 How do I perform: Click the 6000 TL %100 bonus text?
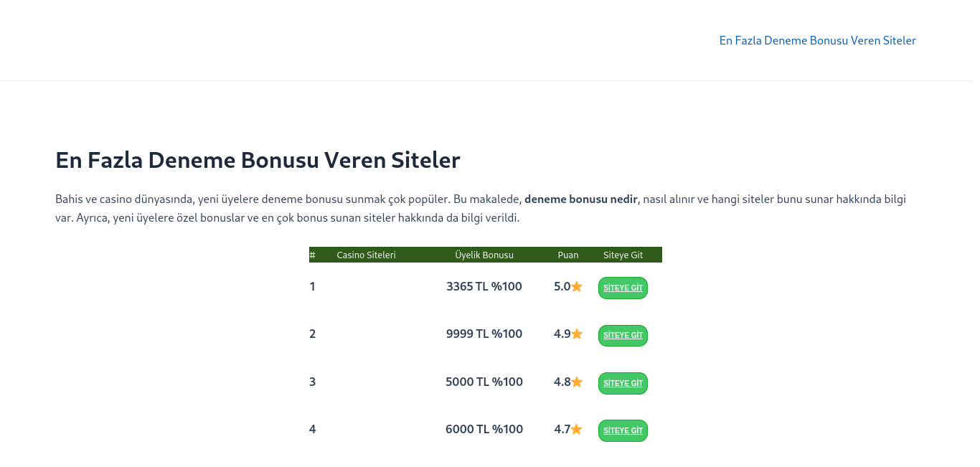(x=484, y=430)
